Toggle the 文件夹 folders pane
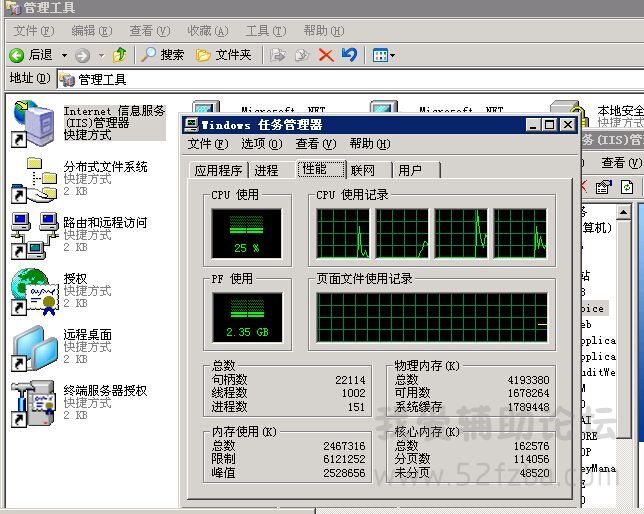644x514 pixels. [223, 55]
